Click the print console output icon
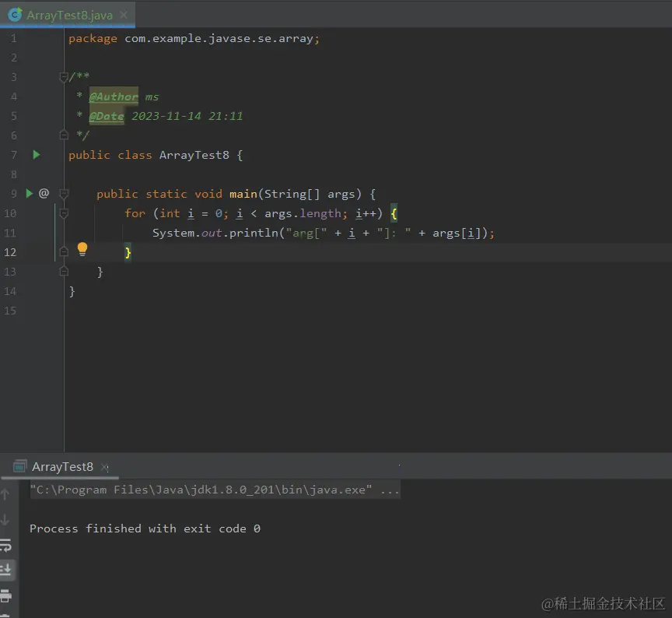This screenshot has height=618, width=672. (x=6, y=595)
